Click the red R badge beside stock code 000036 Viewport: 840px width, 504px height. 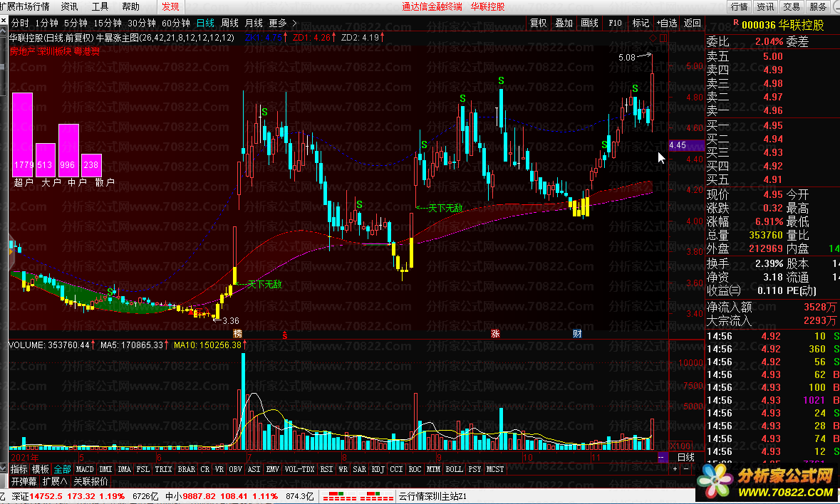[x=736, y=23]
